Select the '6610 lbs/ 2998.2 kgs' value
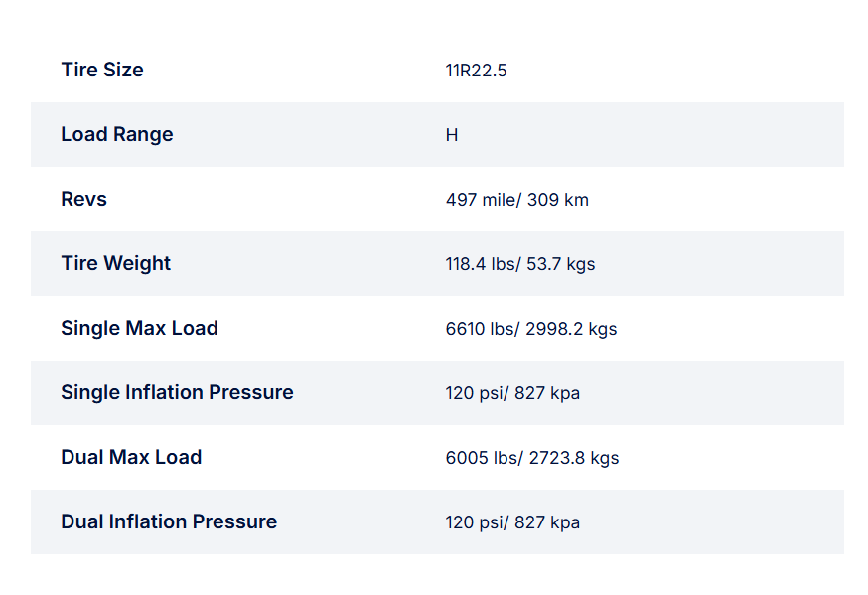Viewport: 868px width, 595px height. (531, 329)
